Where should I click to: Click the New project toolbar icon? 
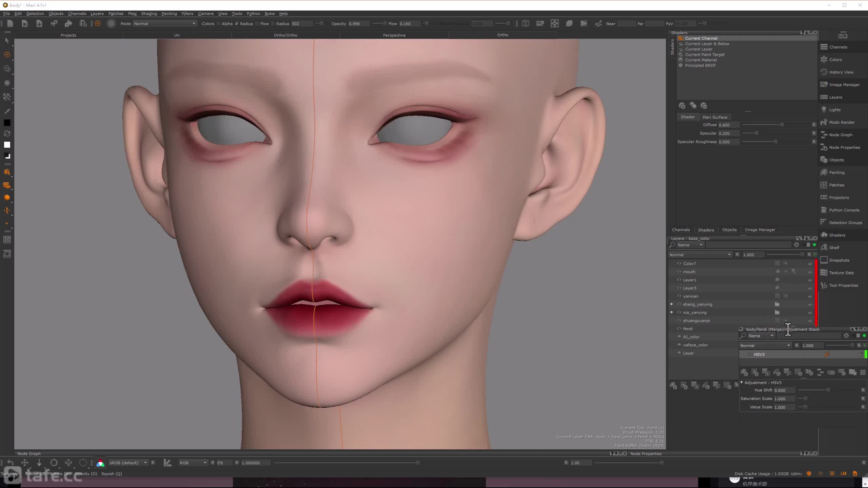pos(10,23)
